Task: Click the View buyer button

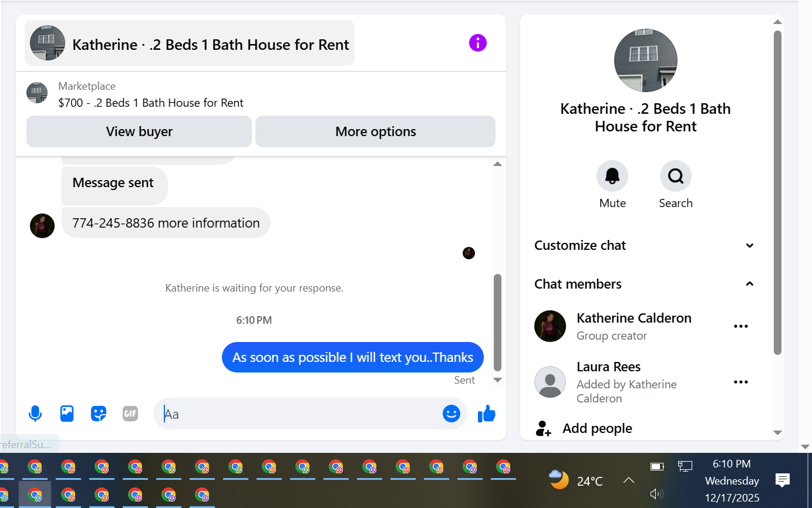Action: [139, 131]
